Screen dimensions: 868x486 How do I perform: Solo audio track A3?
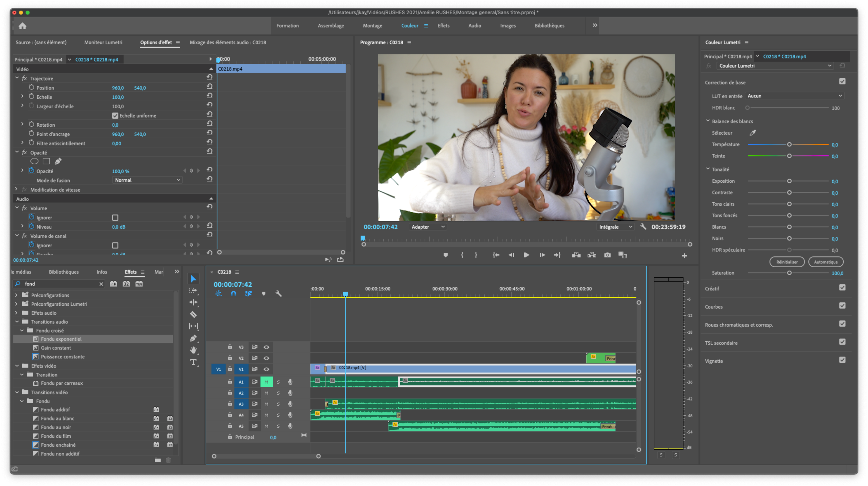[278, 404]
